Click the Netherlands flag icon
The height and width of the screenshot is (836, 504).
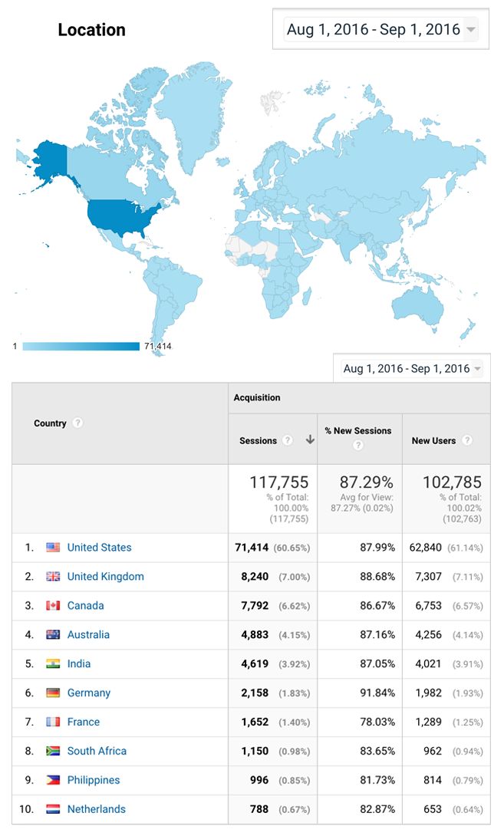(x=53, y=809)
